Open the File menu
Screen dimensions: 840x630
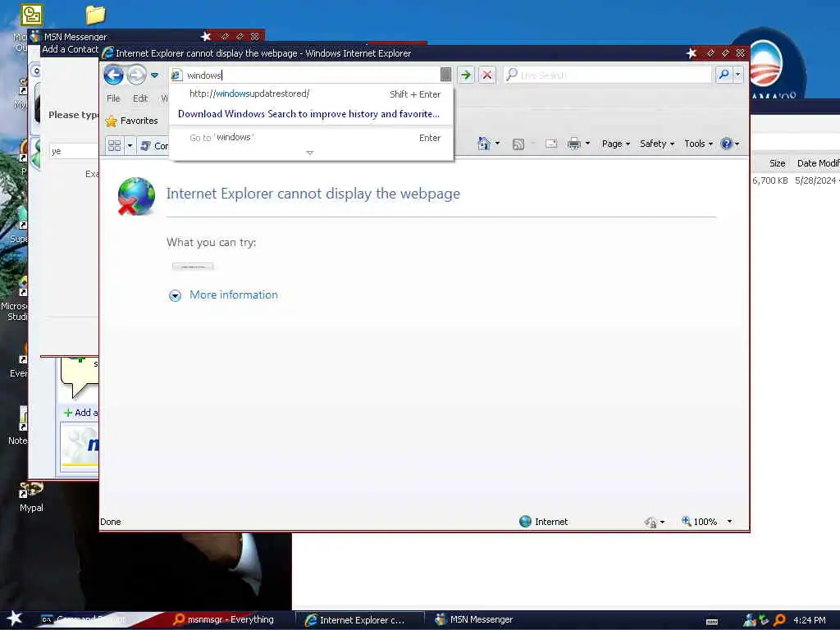(x=113, y=98)
